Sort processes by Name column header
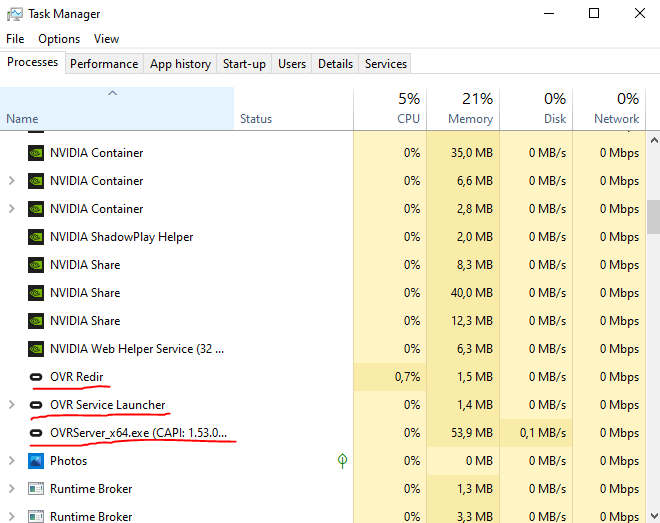The image size is (660, 523). click(x=117, y=109)
